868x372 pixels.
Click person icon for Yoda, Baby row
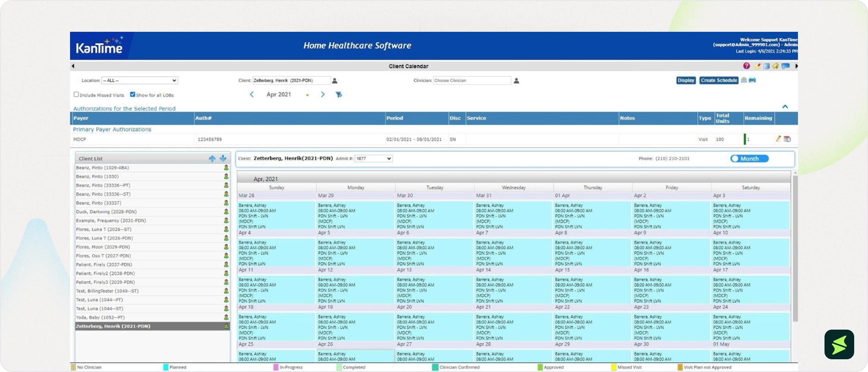click(226, 317)
